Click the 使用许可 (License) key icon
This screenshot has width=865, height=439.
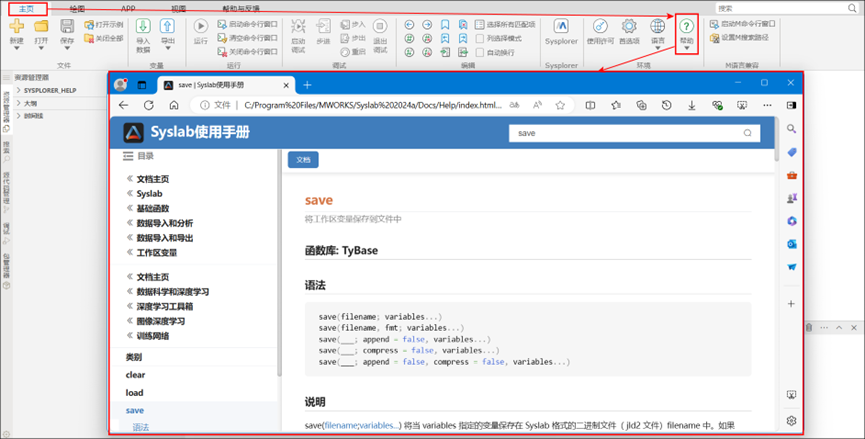600,25
